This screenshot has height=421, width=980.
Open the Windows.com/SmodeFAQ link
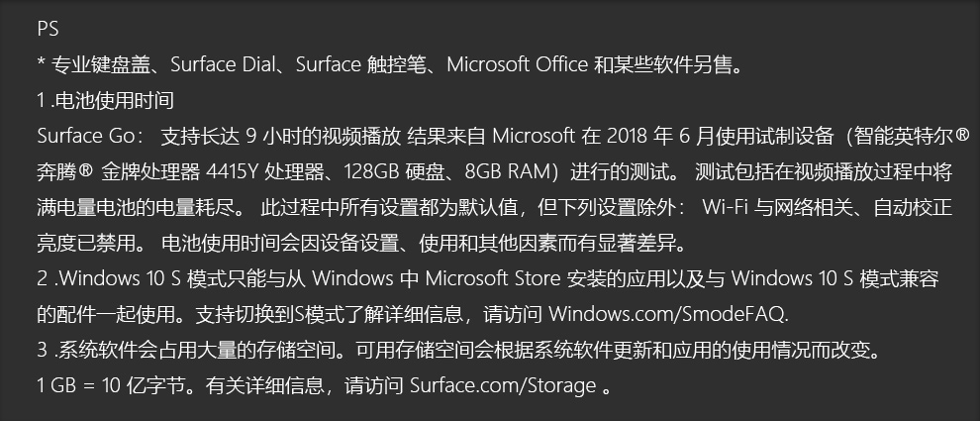point(668,314)
